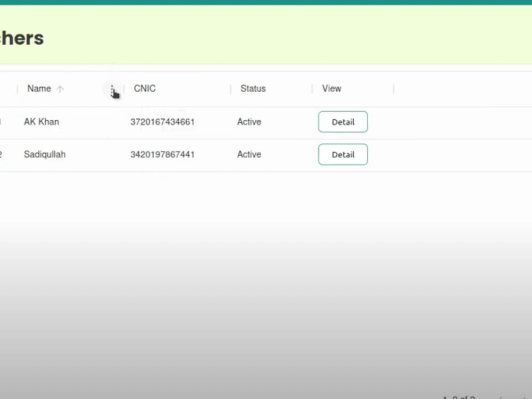Click the Status column header
Viewport: 532px width, 399px height.
pos(253,88)
